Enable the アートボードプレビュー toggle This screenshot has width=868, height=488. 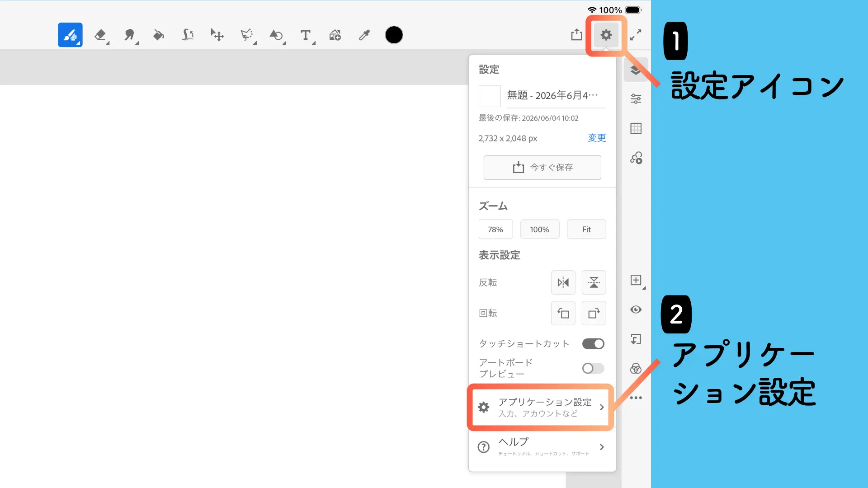[593, 368]
